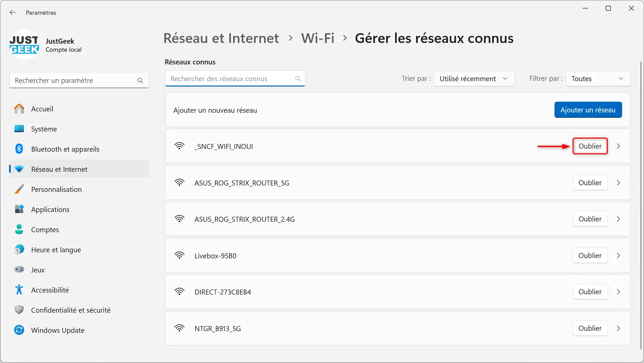
Task: Open the Trier par dropdown
Action: 474,79
